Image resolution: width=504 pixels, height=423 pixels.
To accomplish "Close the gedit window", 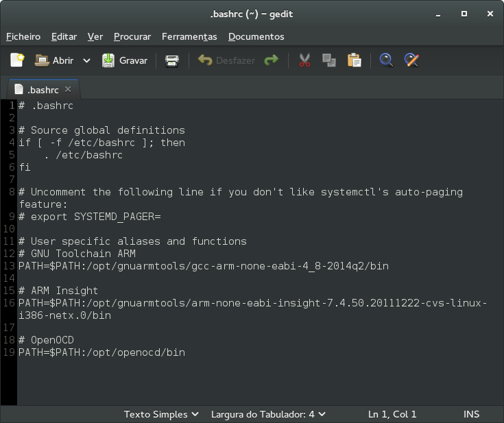I will click(490, 14).
